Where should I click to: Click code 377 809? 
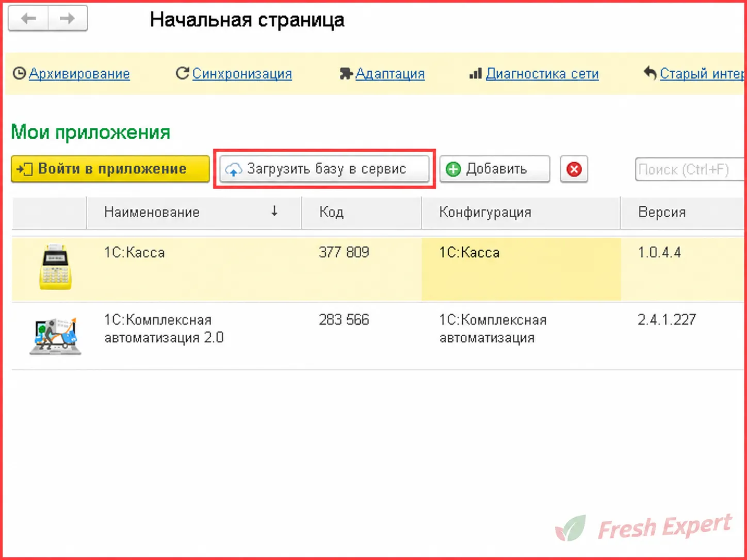(x=344, y=252)
